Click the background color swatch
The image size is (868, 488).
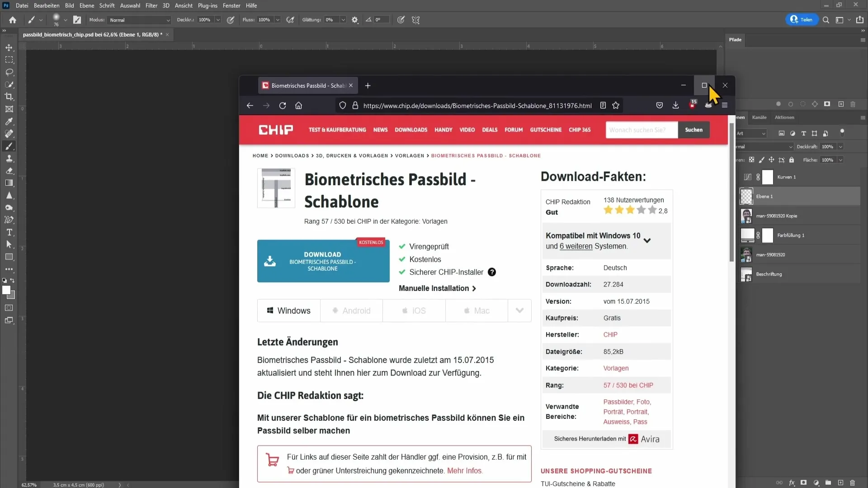click(x=12, y=296)
